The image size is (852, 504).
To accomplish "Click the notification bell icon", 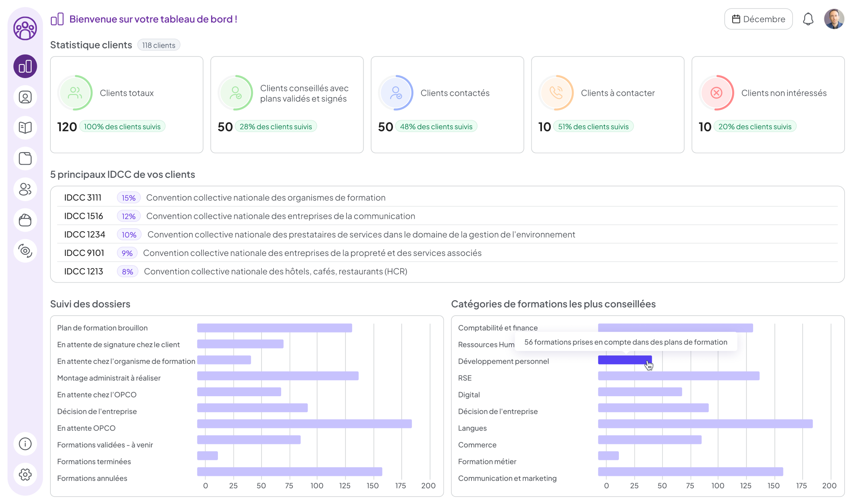I will (808, 19).
